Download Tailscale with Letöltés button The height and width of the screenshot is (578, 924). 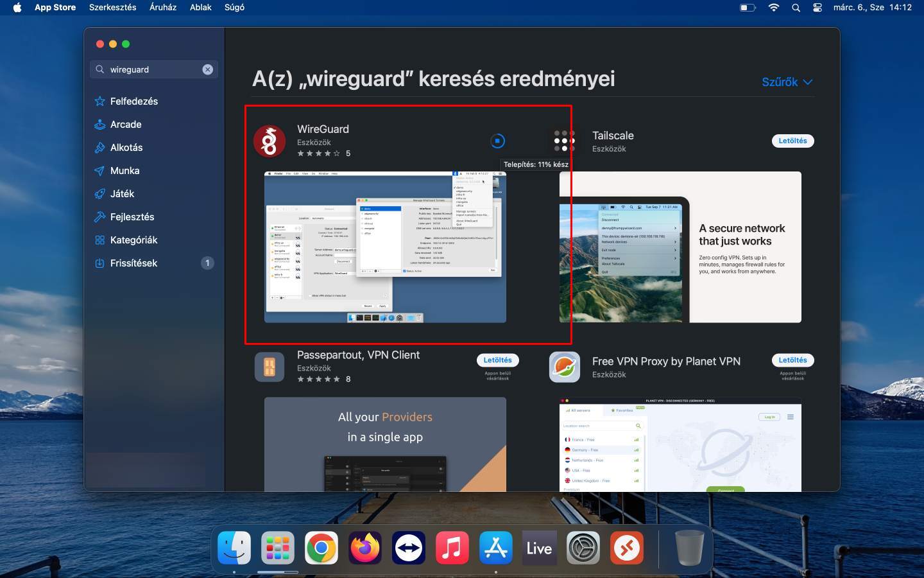(792, 141)
